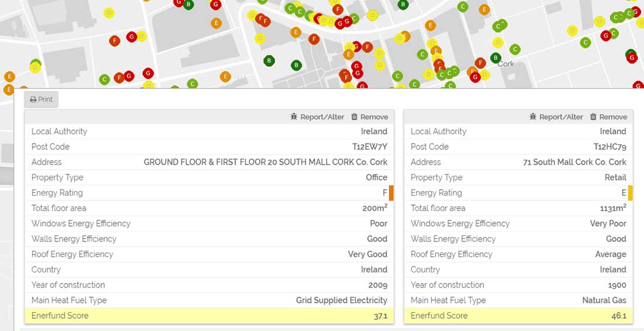Select the Enerfund Score 46.1 row

tap(518, 316)
